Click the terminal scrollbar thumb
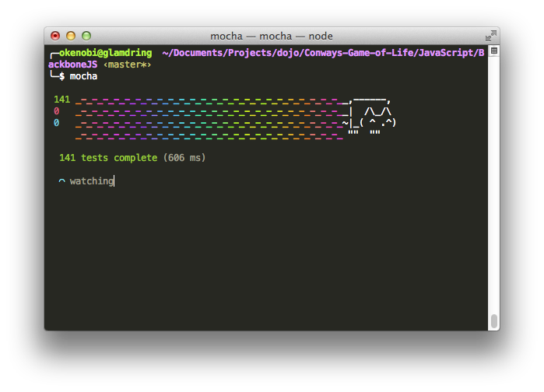Image resolution: width=544 pixels, height=392 pixels. tap(494, 321)
